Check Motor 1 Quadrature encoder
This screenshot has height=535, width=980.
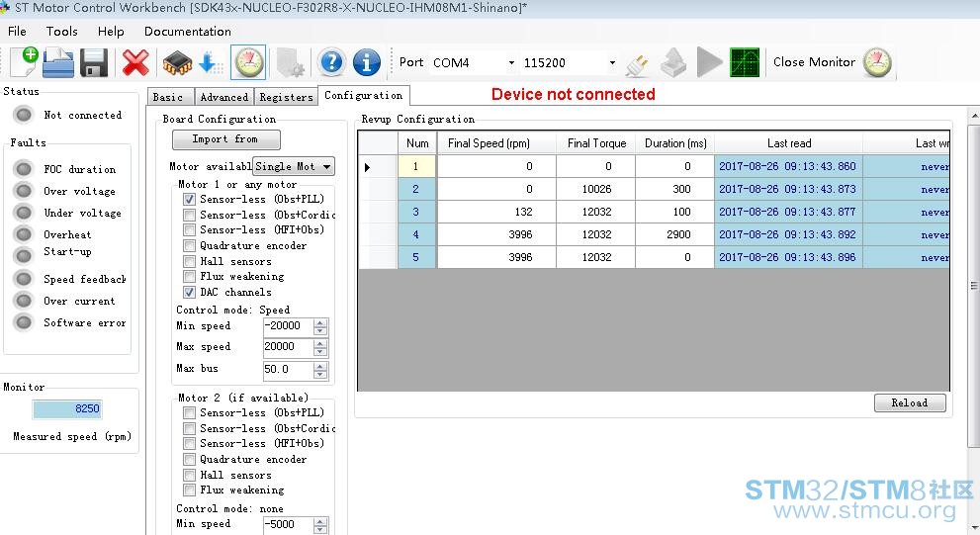point(190,245)
